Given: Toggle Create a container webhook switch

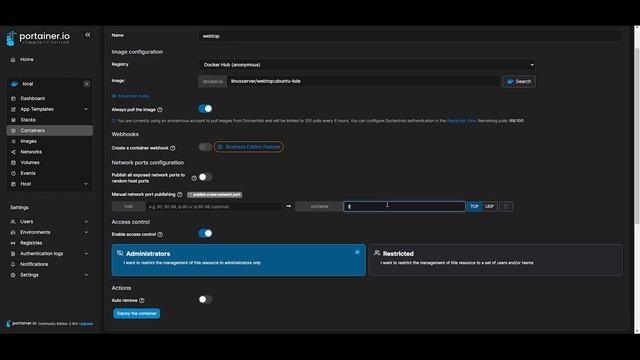Looking at the screenshot, I should (x=205, y=147).
